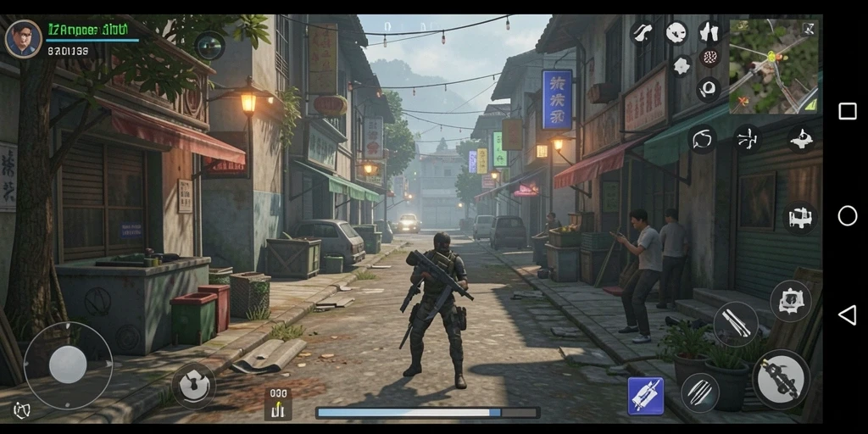Image resolution: width=868 pixels, height=434 pixels.
Task: Tap the white score number beneath health bar
Action: tap(68, 52)
